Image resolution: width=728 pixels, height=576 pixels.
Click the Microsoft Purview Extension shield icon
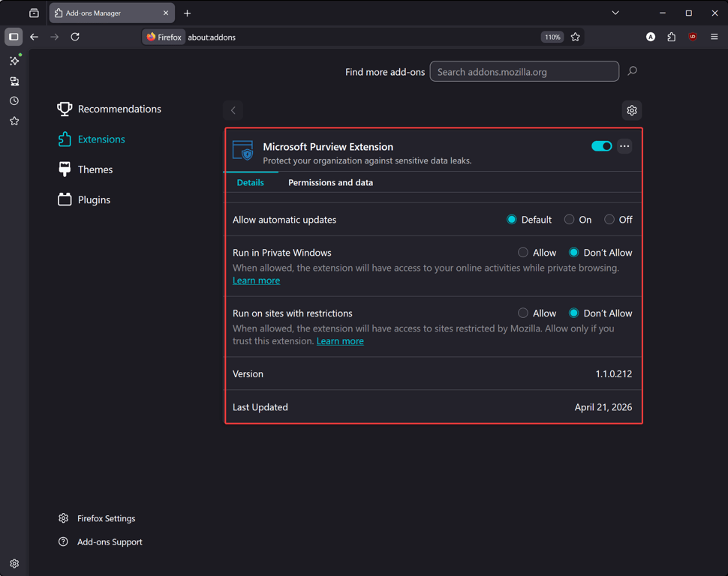point(242,151)
